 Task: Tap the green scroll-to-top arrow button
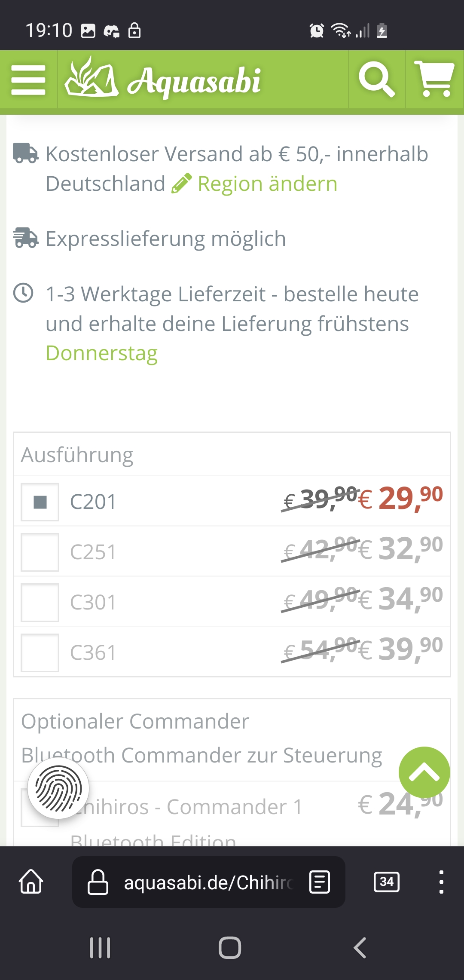click(424, 772)
